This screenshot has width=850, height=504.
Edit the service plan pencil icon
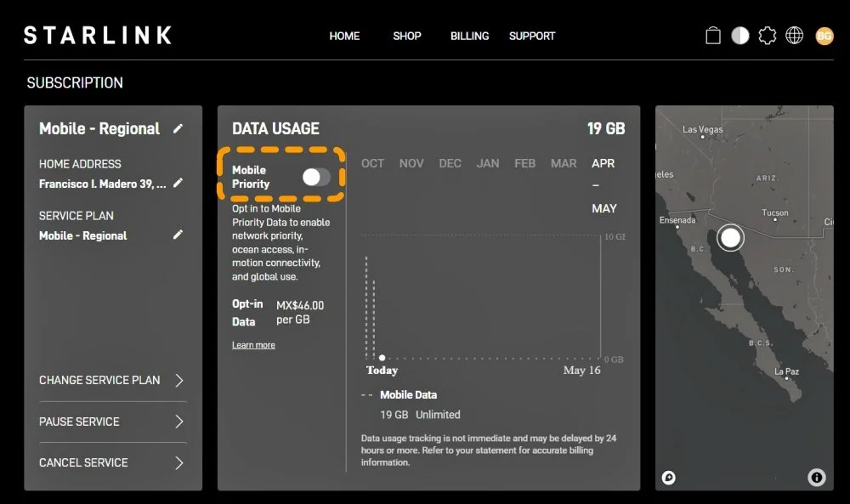(x=178, y=235)
